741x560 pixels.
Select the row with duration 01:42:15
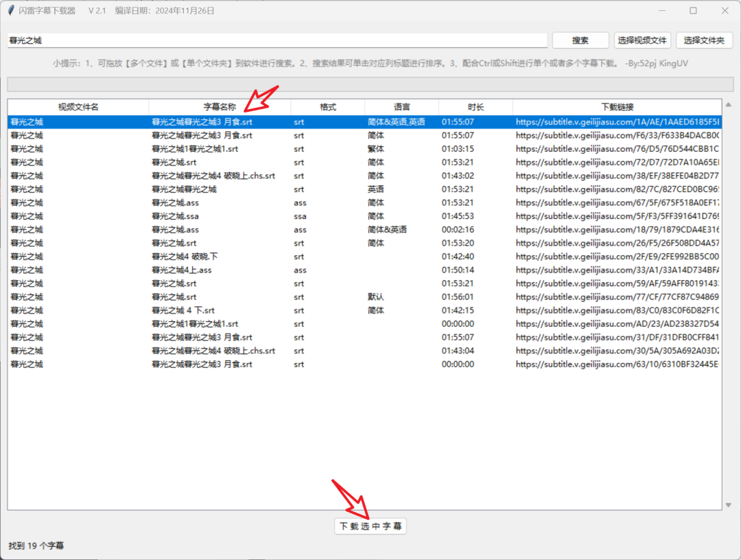coord(364,310)
